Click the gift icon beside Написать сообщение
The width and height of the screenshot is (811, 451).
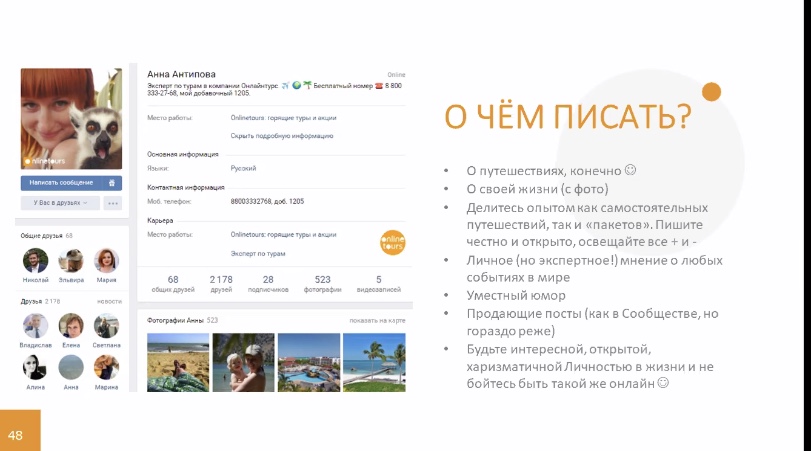(111, 183)
